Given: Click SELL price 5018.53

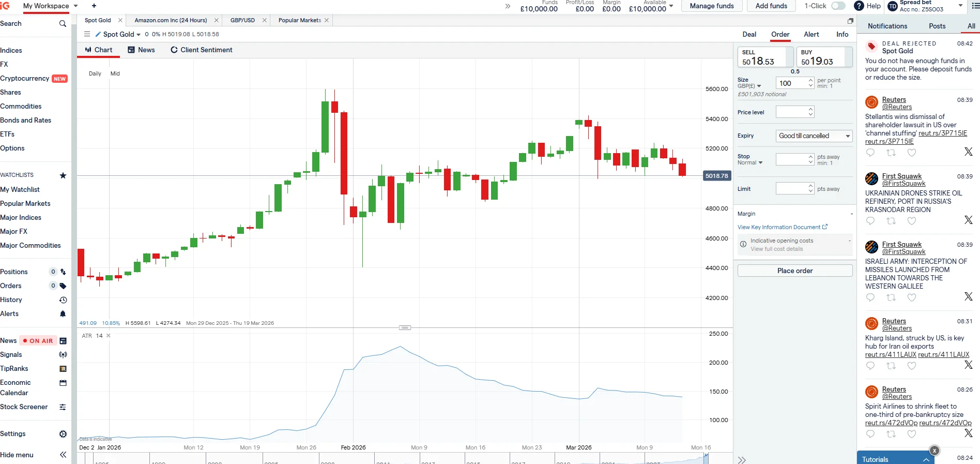Looking at the screenshot, I should point(765,57).
